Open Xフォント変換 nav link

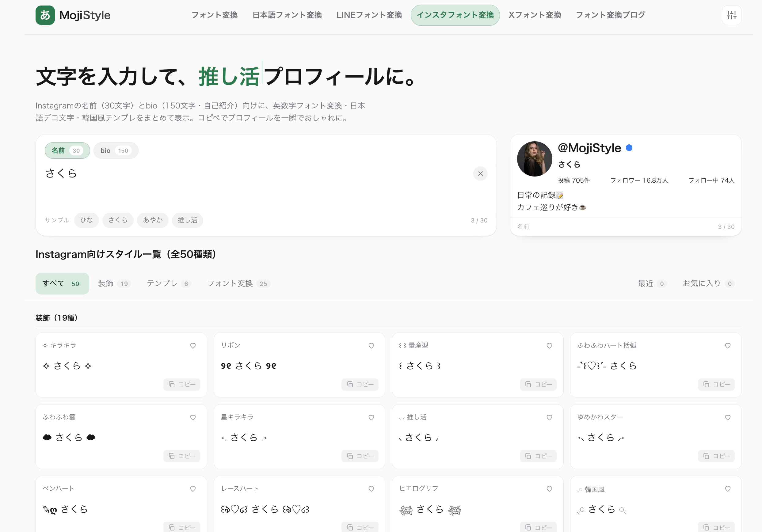point(535,15)
